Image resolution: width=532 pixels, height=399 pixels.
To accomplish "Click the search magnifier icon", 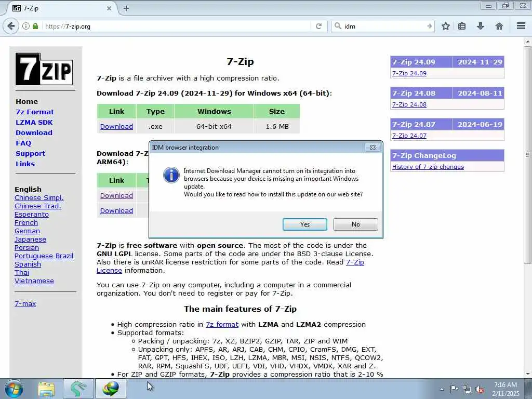I will tap(338, 26).
